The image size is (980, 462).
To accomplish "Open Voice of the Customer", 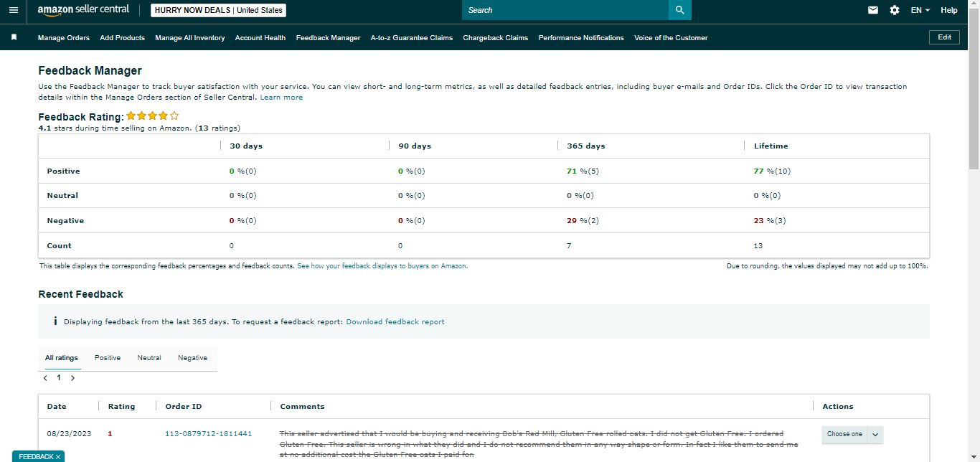I will pyautogui.click(x=671, y=37).
